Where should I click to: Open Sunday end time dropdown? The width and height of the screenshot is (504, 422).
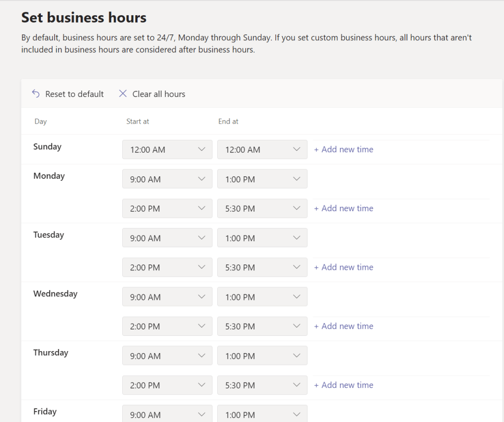(262, 150)
